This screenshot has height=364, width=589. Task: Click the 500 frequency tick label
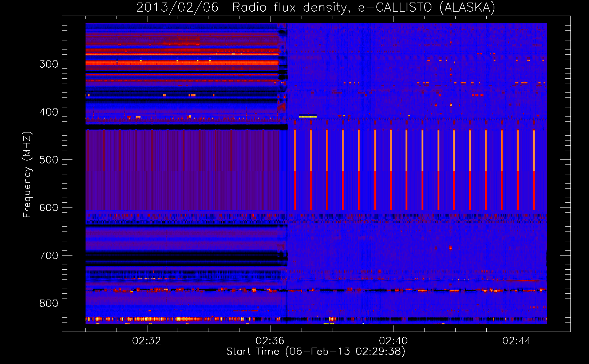(49, 160)
